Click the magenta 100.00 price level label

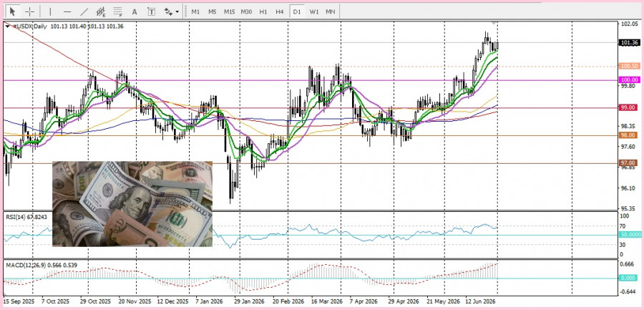tap(629, 80)
